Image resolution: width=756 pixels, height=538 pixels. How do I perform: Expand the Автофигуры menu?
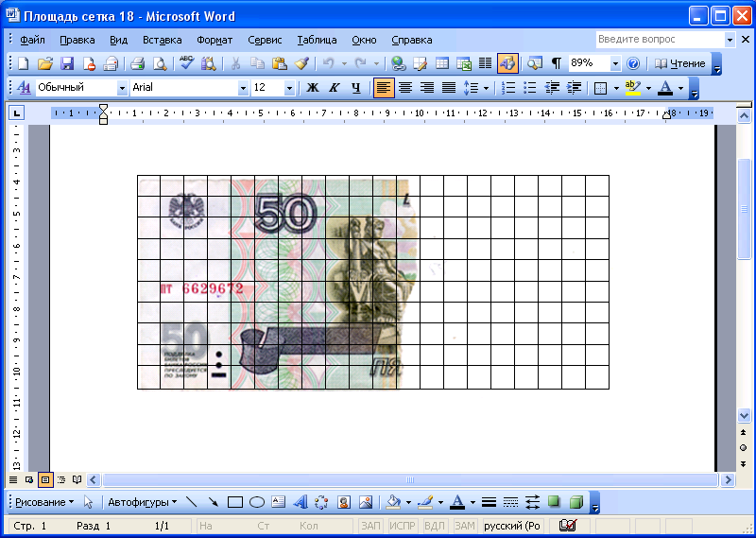(143, 502)
